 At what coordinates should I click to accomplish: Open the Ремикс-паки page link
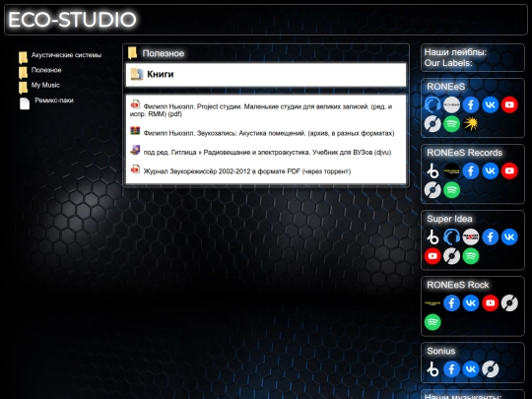click(54, 100)
